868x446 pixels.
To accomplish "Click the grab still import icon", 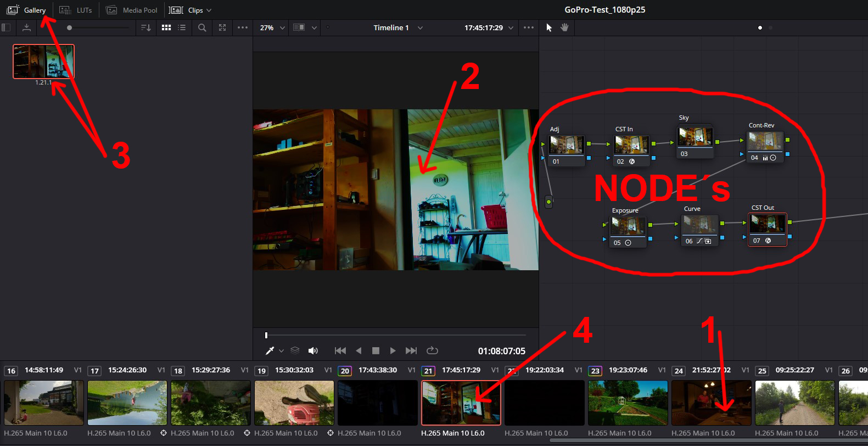I will click(x=26, y=27).
